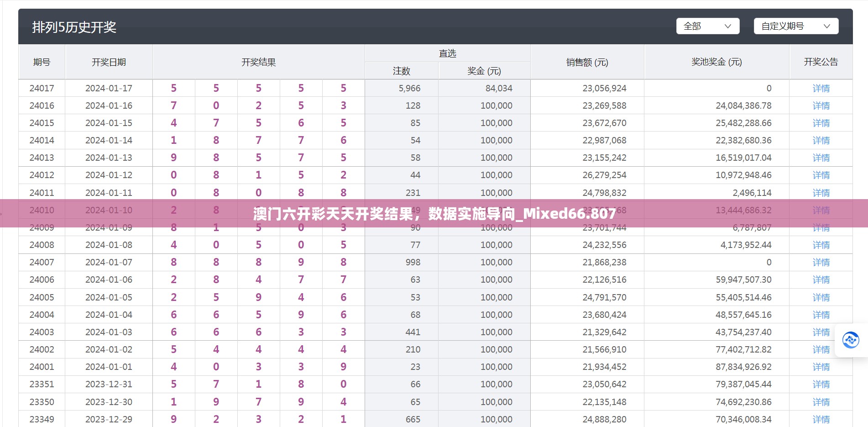The width and height of the screenshot is (868, 427).
Task: Open the 全部 filter dropdown
Action: click(707, 26)
